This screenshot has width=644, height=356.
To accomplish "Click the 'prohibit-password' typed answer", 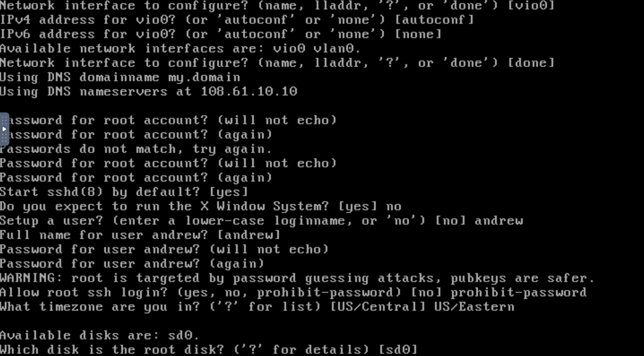I will [519, 292].
